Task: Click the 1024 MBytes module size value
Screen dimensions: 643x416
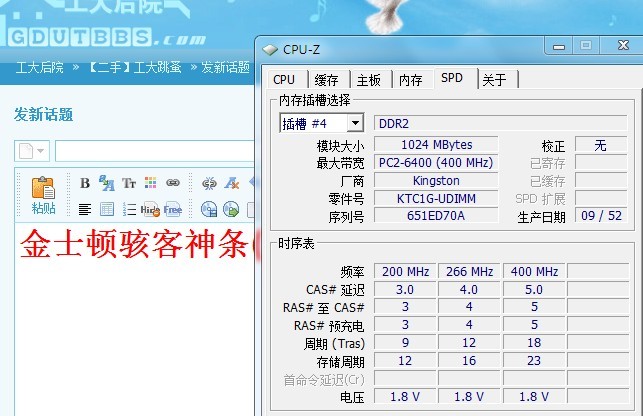Action: tap(436, 144)
